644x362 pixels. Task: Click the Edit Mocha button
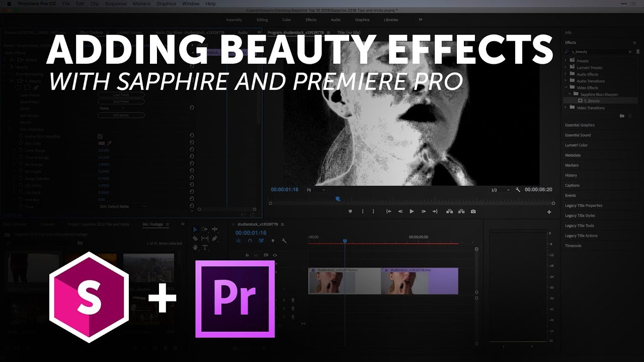[121, 115]
